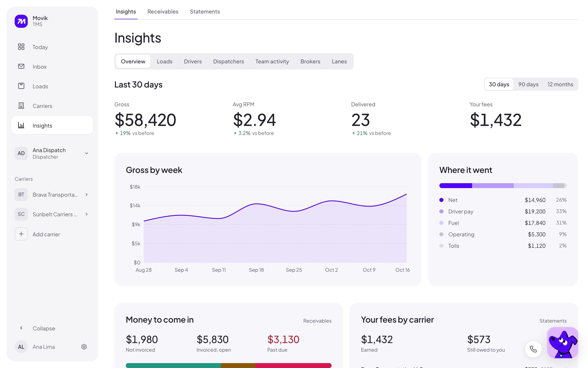
Task: Open the Lanes sub-tab
Action: pyautogui.click(x=339, y=61)
